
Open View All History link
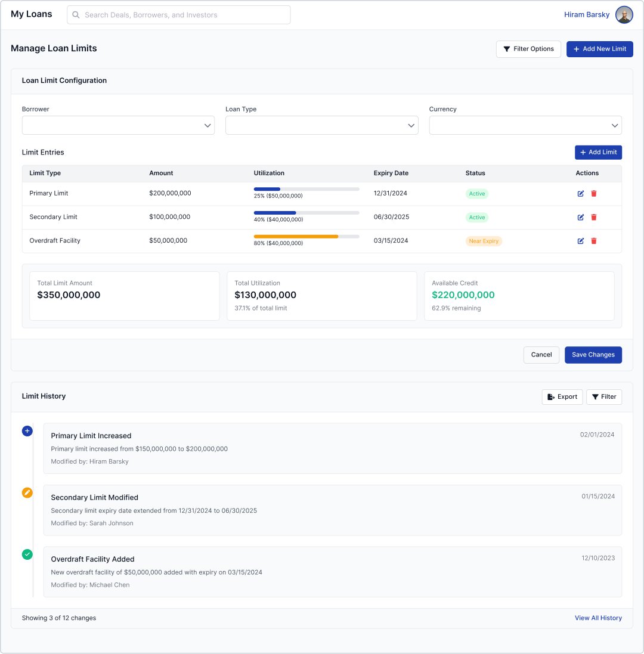point(598,618)
